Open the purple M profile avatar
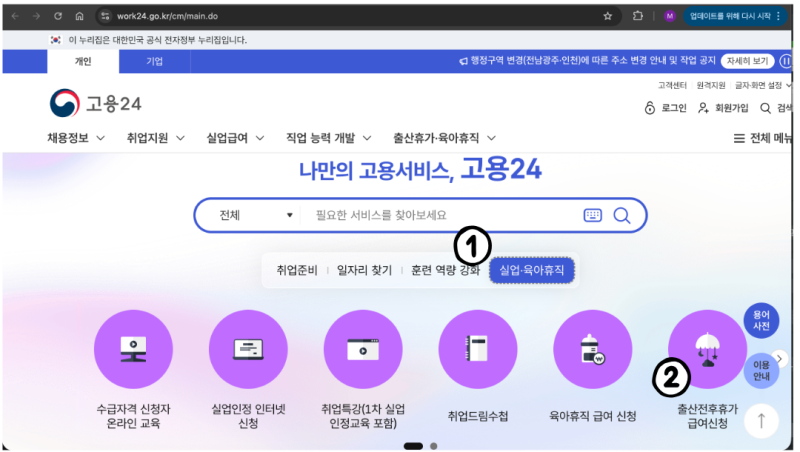 click(670, 16)
